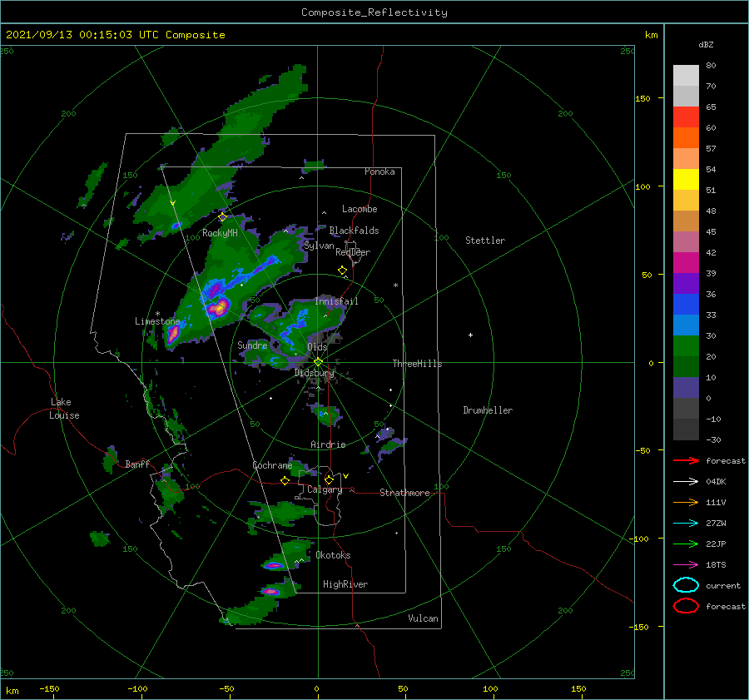Click the RedDeer city label
Image resolution: width=749 pixels, height=700 pixels.
click(353, 252)
